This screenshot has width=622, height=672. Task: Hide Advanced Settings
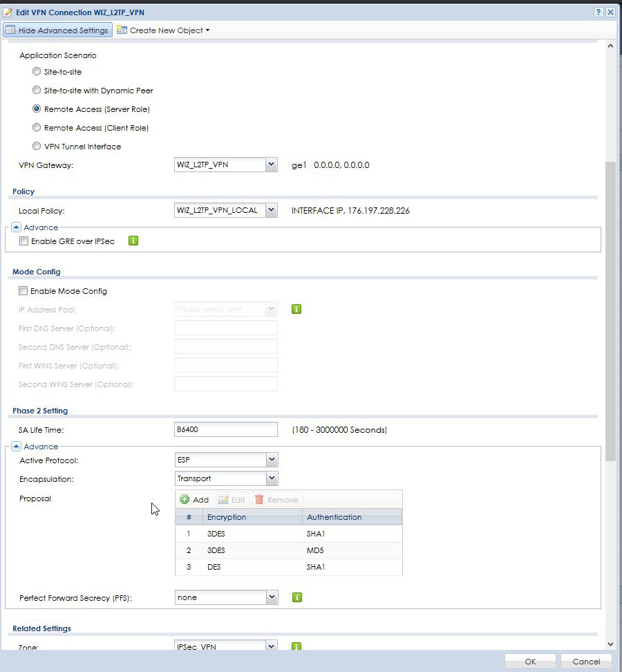tap(57, 30)
